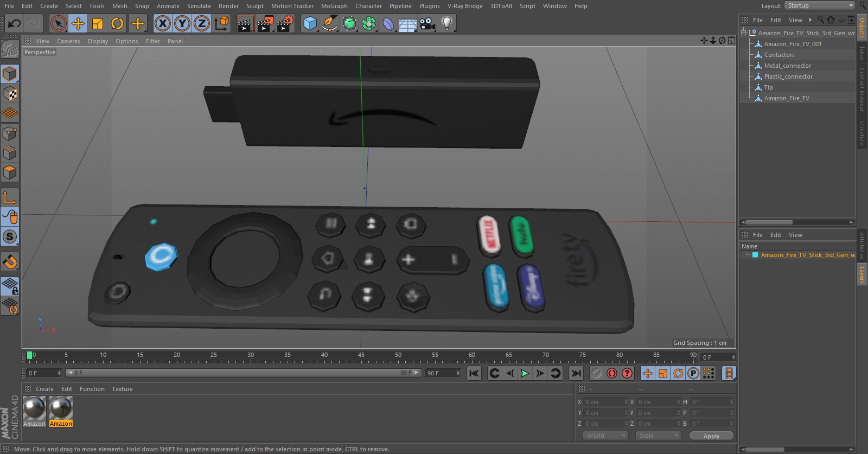868x454 pixels.
Task: Toggle the Y axis lock
Action: 182,23
